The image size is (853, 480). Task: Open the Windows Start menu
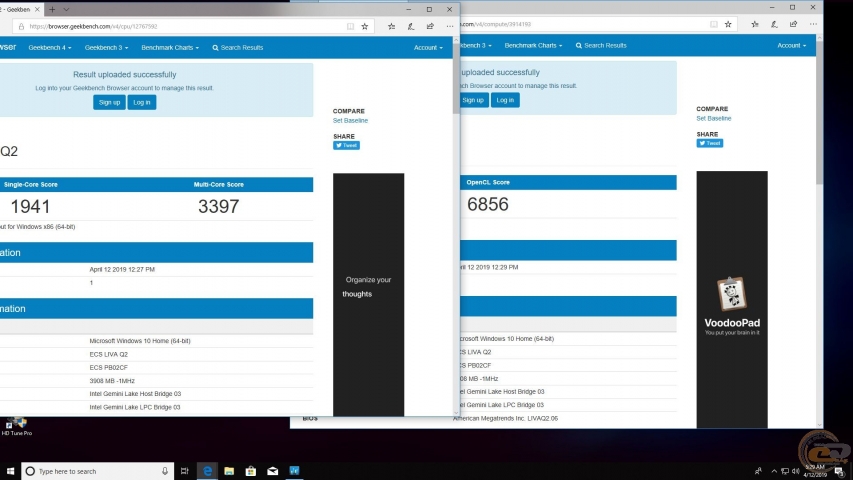coord(10,471)
